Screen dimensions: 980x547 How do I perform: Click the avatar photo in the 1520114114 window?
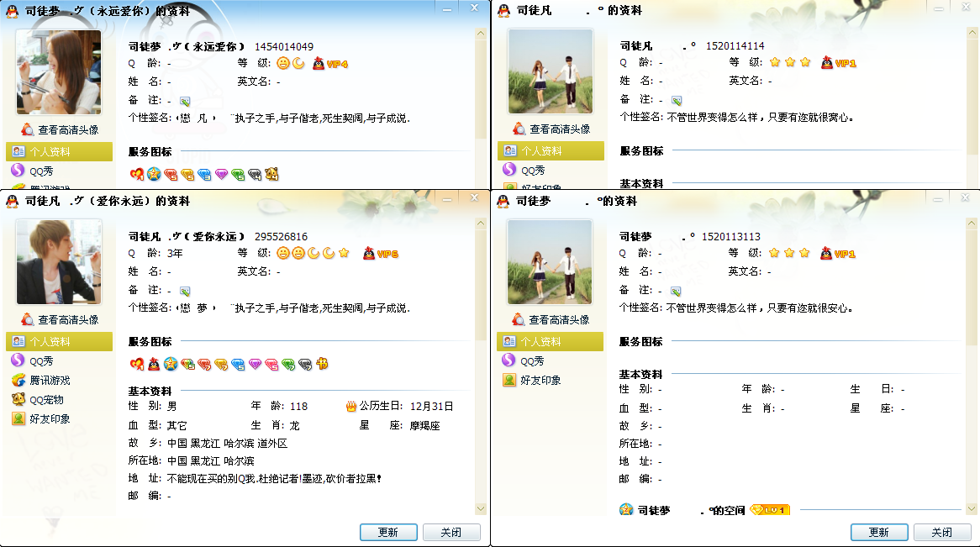pos(550,71)
